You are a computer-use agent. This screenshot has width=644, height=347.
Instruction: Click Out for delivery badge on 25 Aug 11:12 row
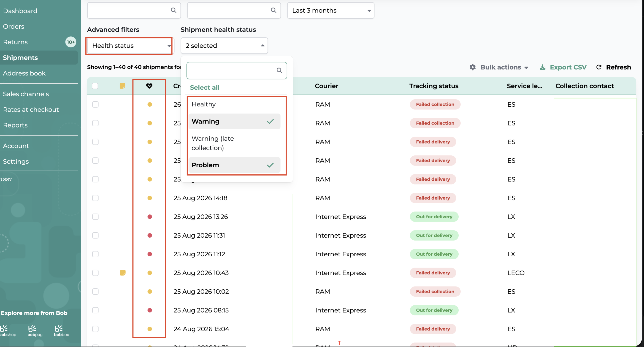pos(434,254)
